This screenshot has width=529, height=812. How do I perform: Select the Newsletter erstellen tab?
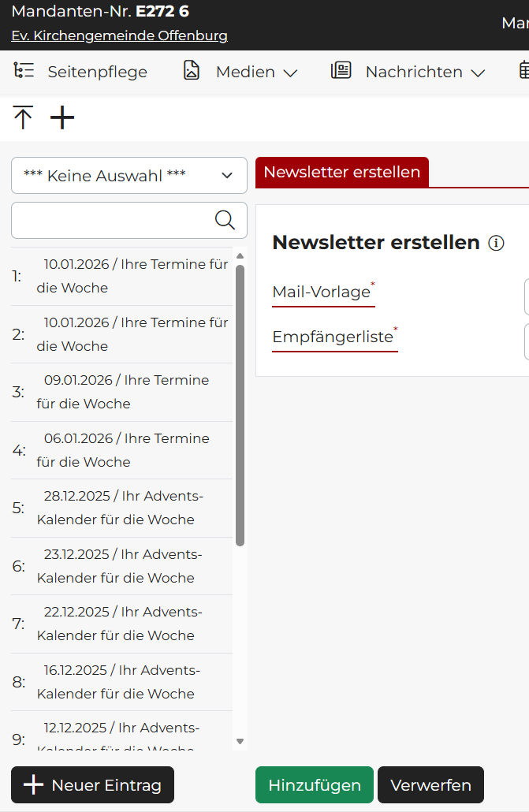(x=342, y=172)
